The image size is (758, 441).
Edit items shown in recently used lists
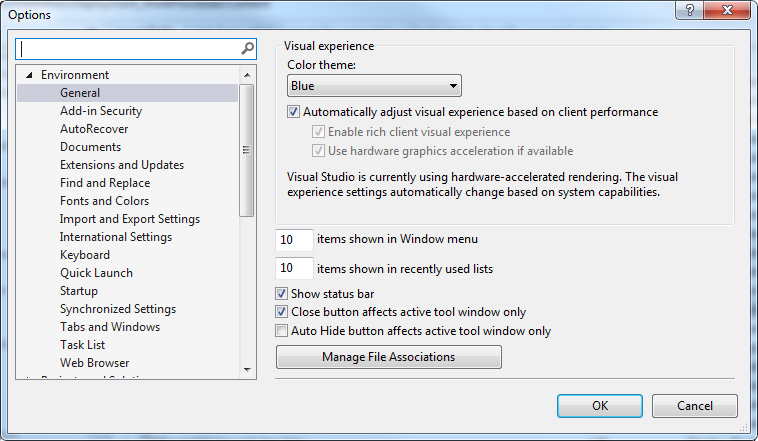point(294,268)
